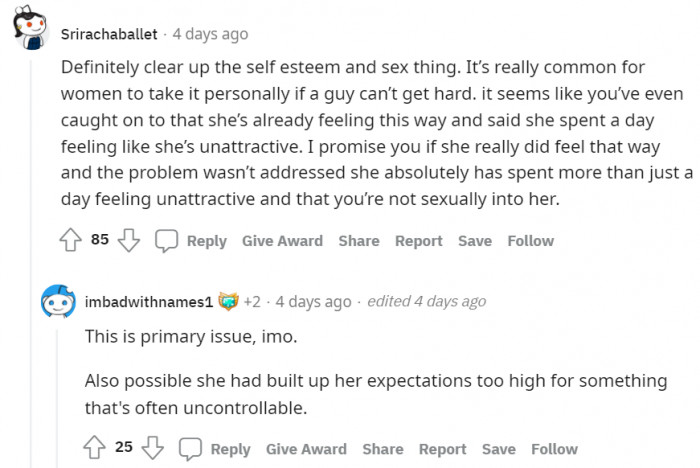The image size is (700, 468).
Task: Save Srirachaballet's comment
Action: click(x=475, y=240)
